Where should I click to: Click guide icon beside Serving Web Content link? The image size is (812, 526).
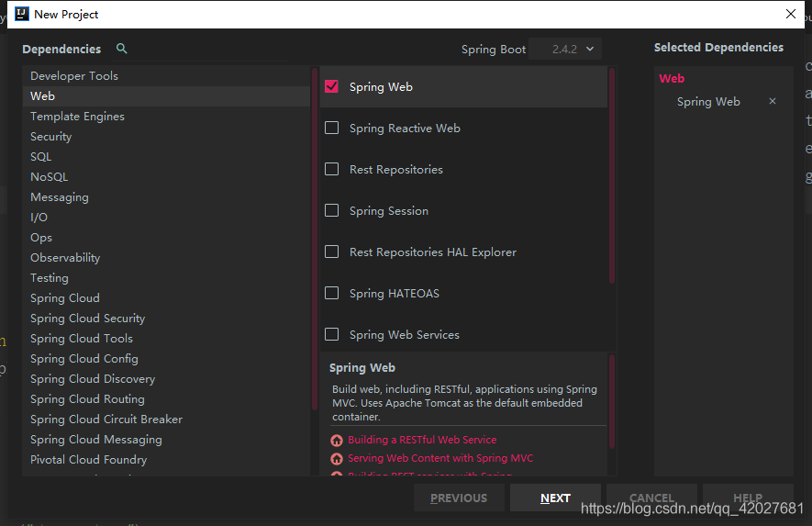click(x=337, y=459)
